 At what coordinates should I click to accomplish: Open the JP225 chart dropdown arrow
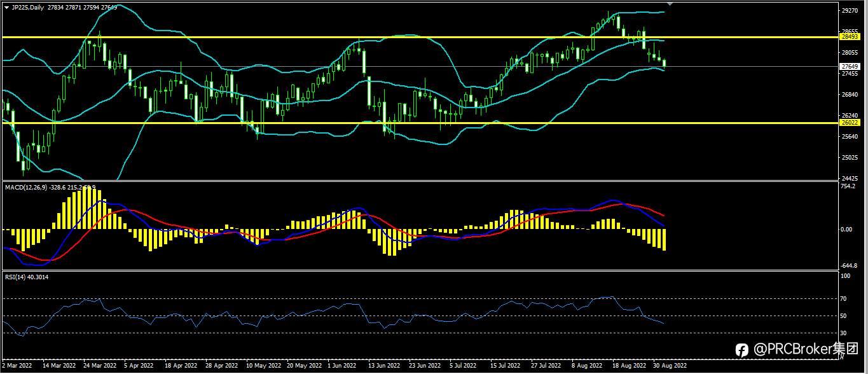click(x=6, y=6)
